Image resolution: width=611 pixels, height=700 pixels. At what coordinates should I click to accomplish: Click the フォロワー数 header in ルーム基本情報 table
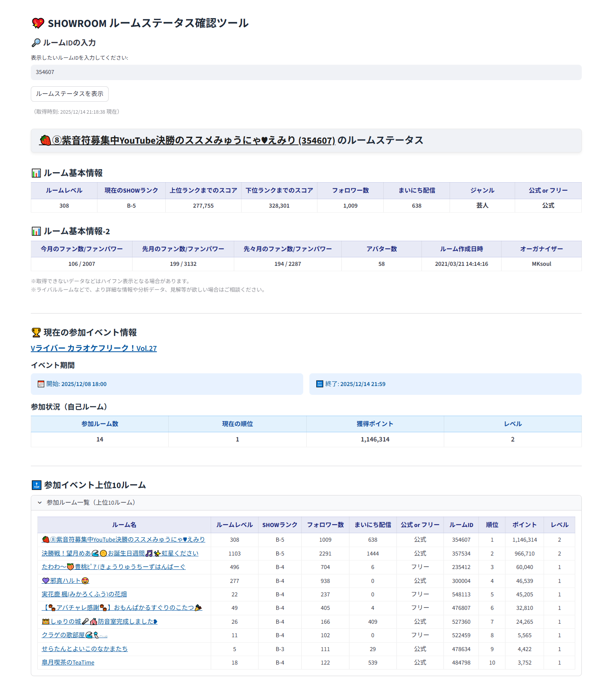point(350,191)
